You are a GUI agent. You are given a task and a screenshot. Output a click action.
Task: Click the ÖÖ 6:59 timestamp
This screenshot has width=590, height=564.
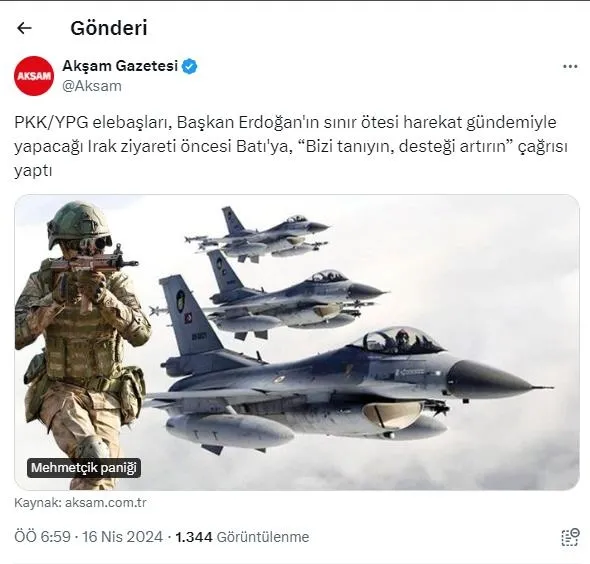click(42, 537)
